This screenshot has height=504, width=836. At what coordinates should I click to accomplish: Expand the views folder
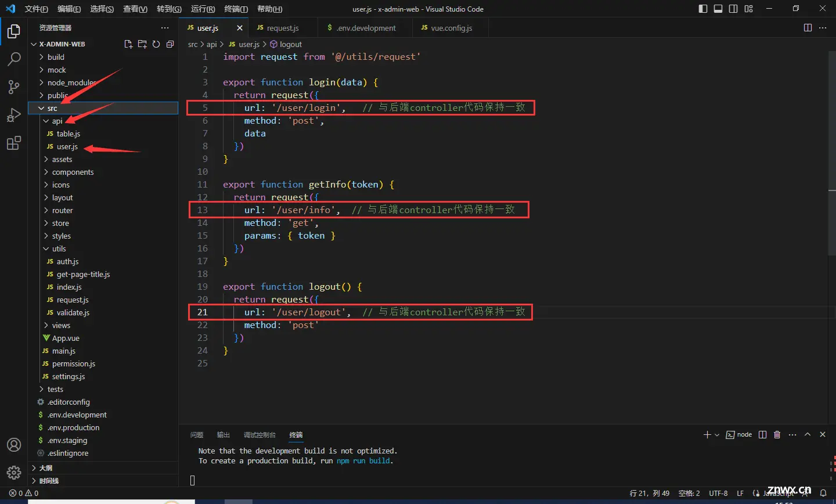point(61,325)
